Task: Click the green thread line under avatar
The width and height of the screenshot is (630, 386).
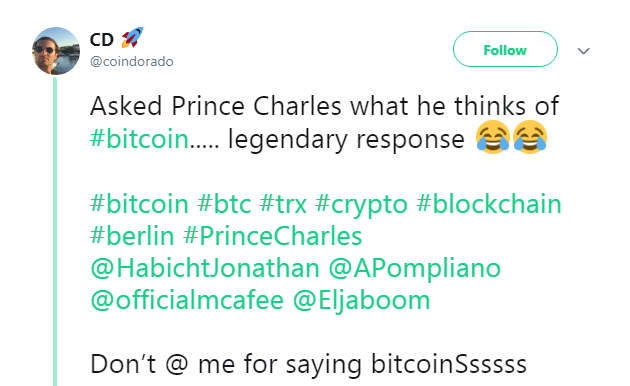Action: [x=55, y=232]
